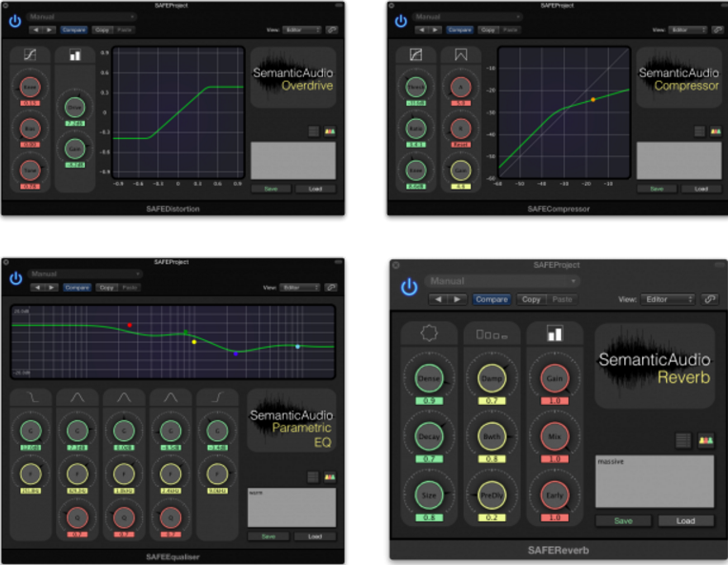Viewport: 728px width, 565px height.
Task: Select the low shelf filter icon in SAFEEqualiser
Action: coord(31,397)
